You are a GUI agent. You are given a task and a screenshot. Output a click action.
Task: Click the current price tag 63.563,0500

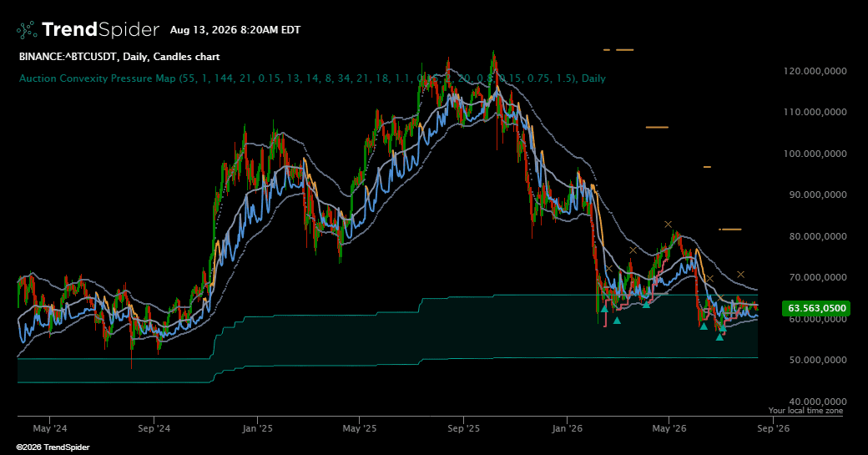pos(816,308)
